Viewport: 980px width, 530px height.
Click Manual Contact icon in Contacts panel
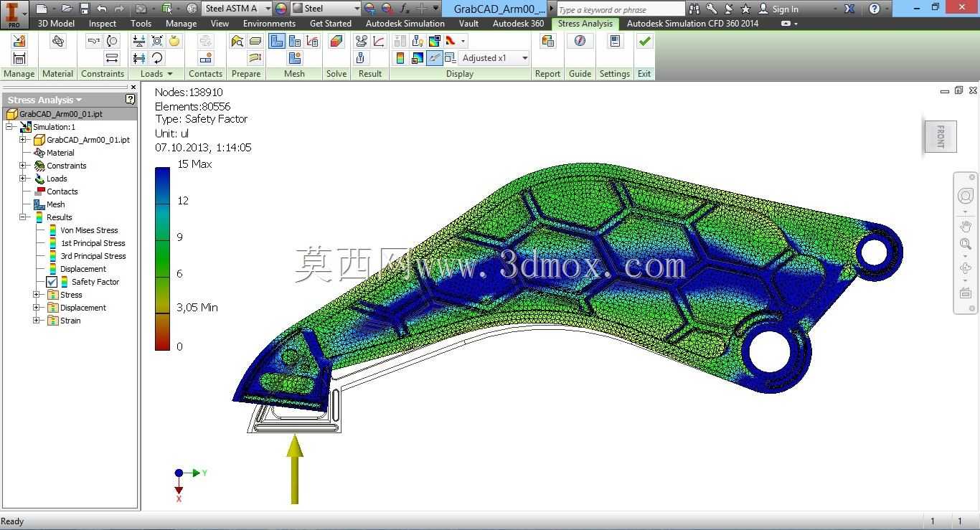206,58
